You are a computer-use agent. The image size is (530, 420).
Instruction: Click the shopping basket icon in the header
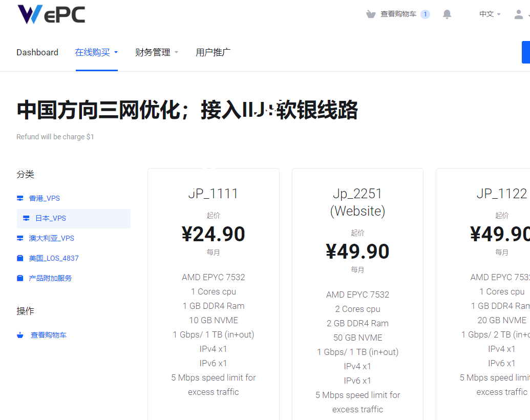[370, 14]
